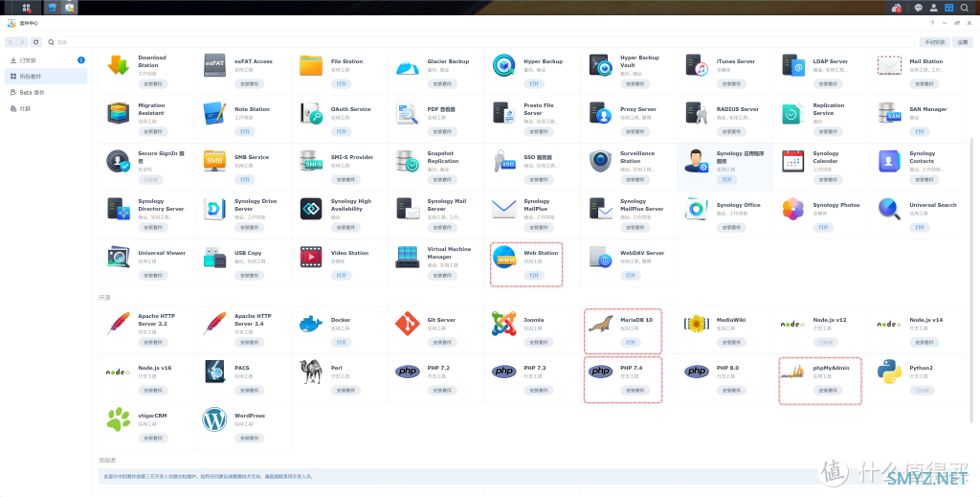Click the iTunes Server icon
The height and width of the screenshot is (497, 980).
coord(697,65)
